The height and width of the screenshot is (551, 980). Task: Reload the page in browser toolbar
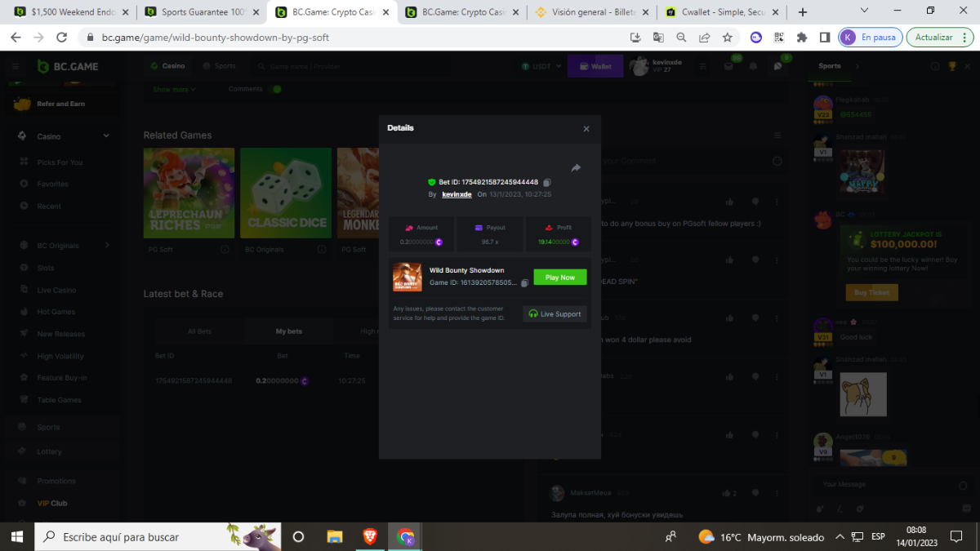pos(61,38)
